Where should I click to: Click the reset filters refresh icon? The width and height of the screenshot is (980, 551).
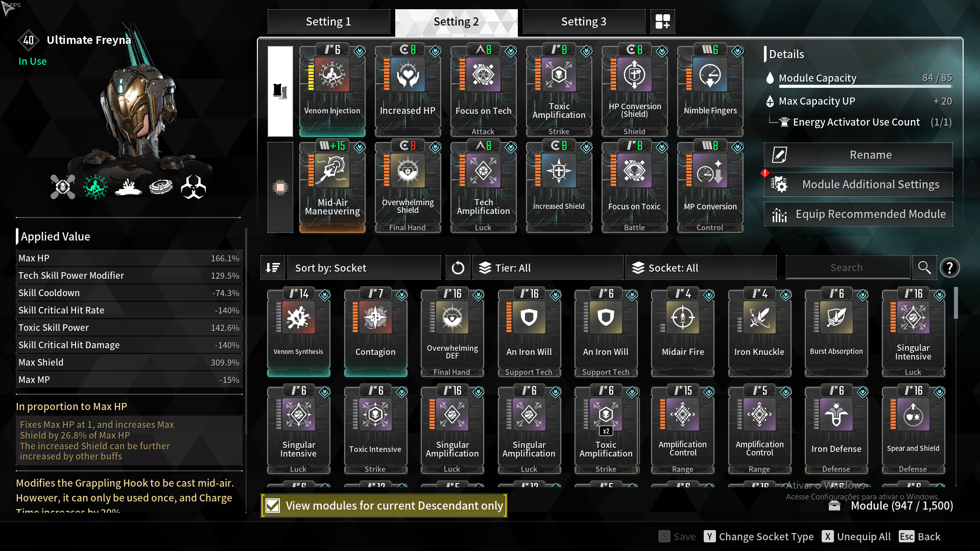point(458,268)
